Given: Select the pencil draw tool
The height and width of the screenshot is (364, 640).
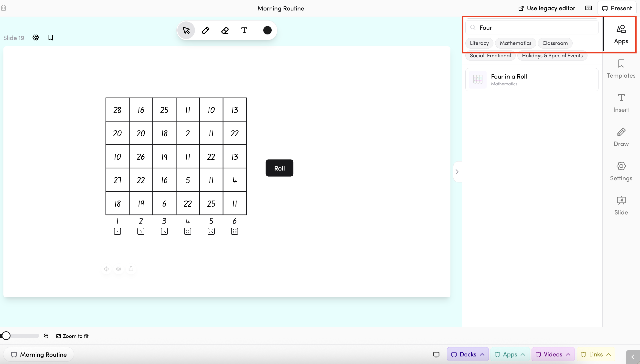Looking at the screenshot, I should tap(205, 30).
